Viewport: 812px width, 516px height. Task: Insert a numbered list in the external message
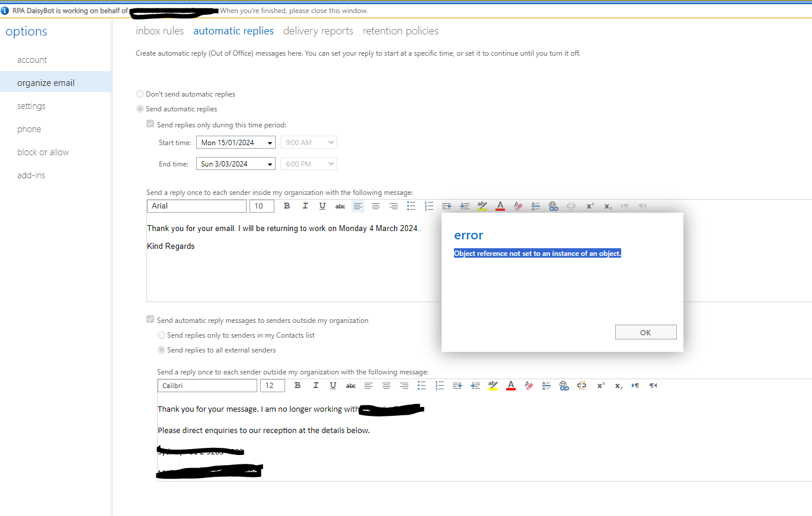click(439, 385)
